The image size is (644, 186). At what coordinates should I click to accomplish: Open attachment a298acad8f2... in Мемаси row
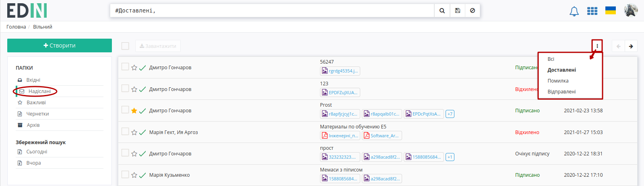tap(382, 179)
